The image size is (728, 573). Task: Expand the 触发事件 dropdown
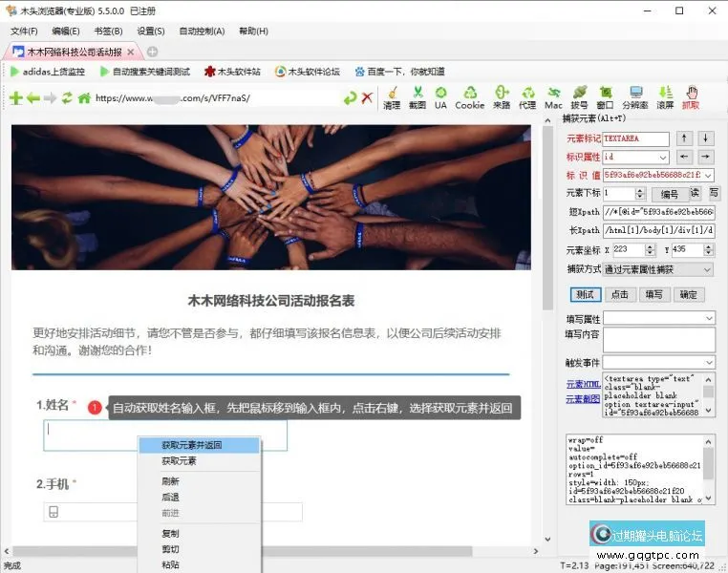[709, 362]
